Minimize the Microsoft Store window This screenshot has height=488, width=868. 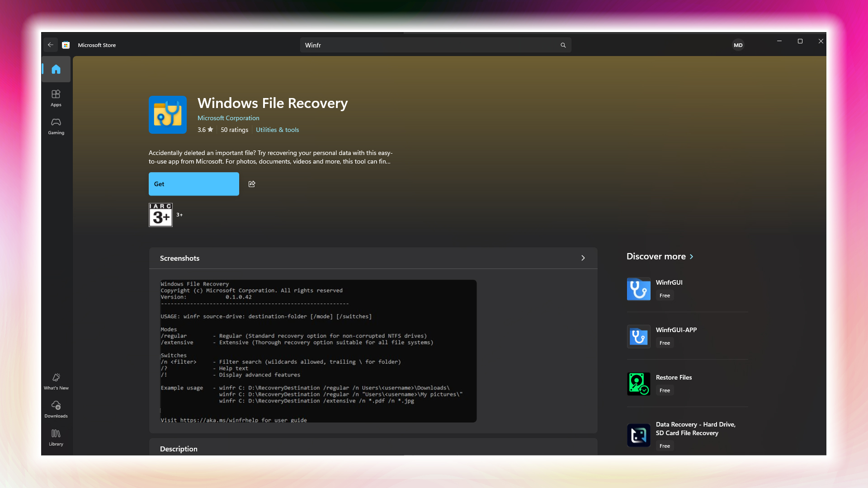click(x=779, y=41)
